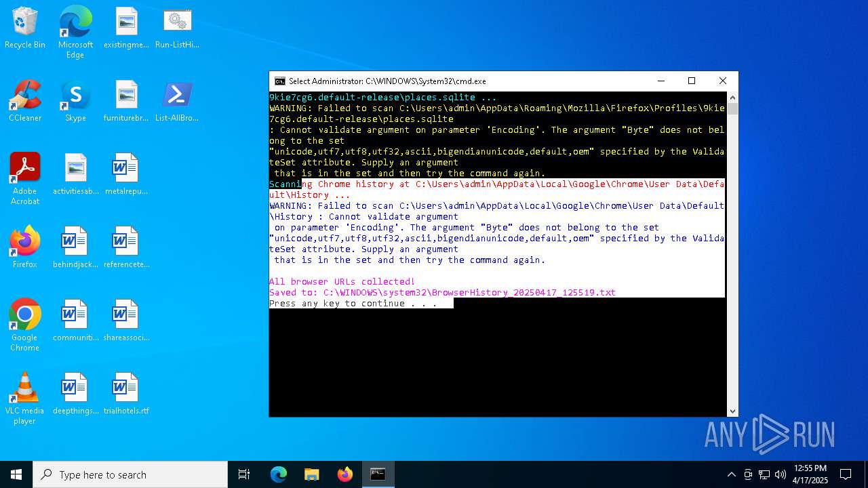
Task: Open File Explorer from the taskbar
Action: (311, 474)
